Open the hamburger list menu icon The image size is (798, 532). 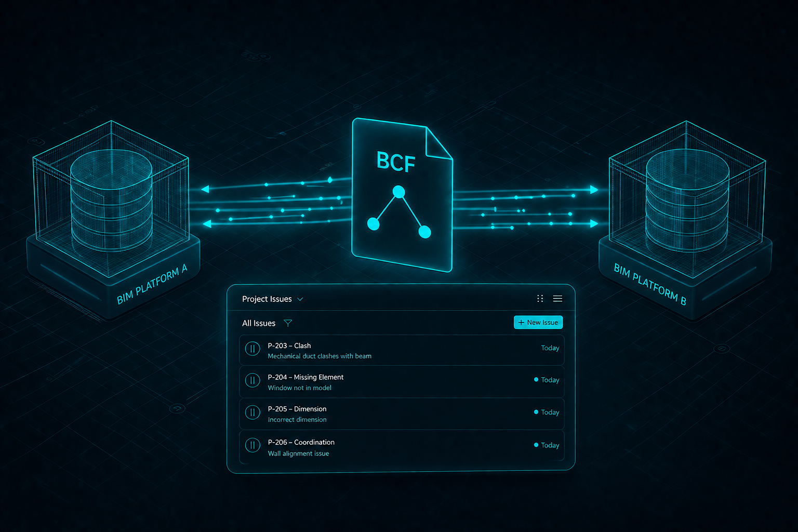pyautogui.click(x=557, y=299)
